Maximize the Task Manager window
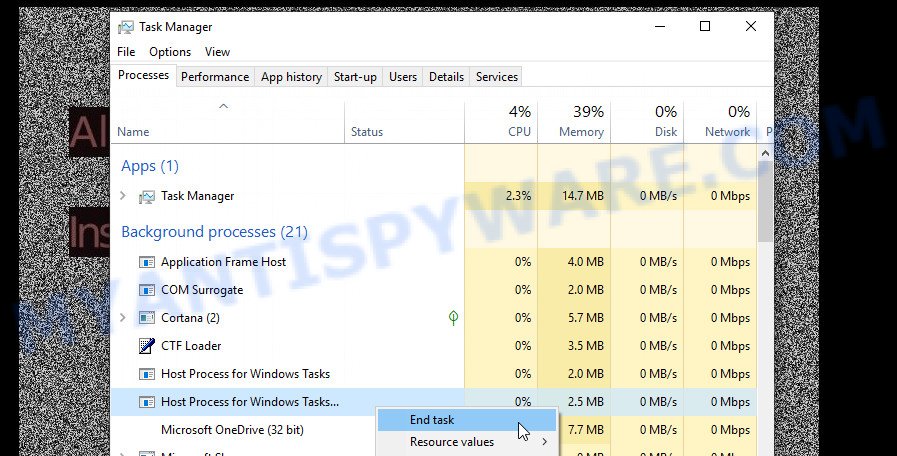 705,26
